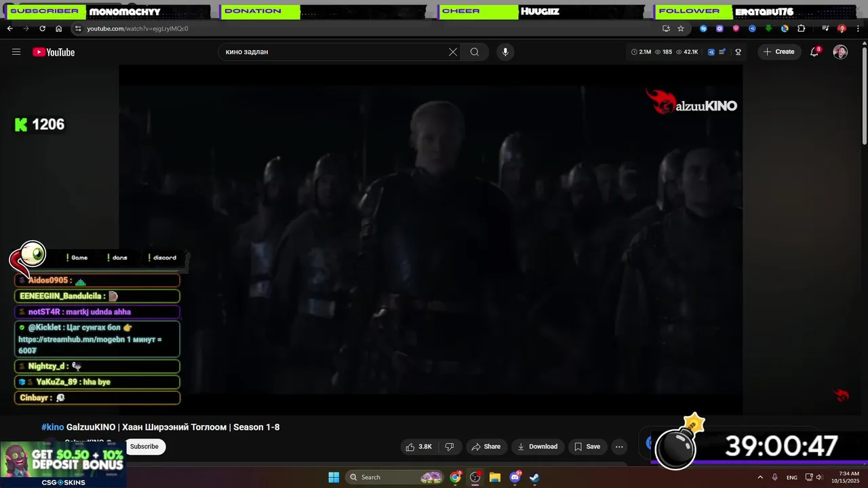868x488 pixels.
Task: Click the video player showing the soldiers
Action: [x=431, y=239]
